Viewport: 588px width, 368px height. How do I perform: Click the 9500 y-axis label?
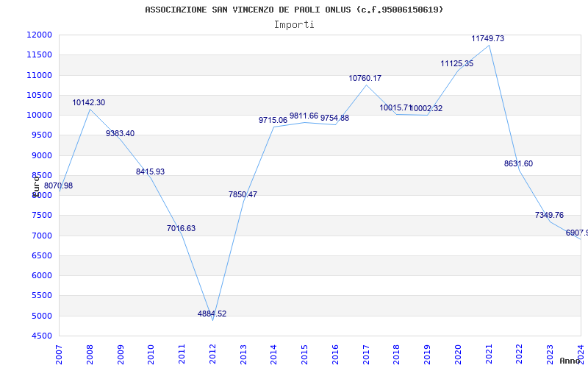pos(41,135)
